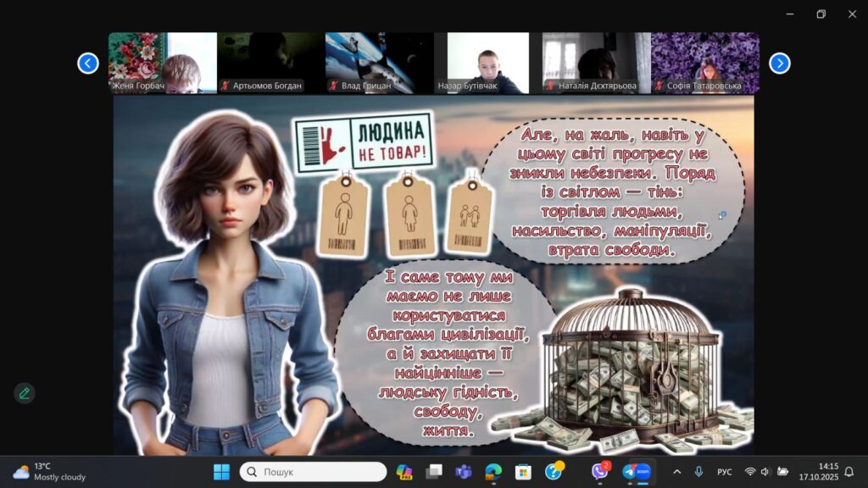Viewport: 868px width, 488px height.
Task: Click the Пошук search box
Action: 313,472
